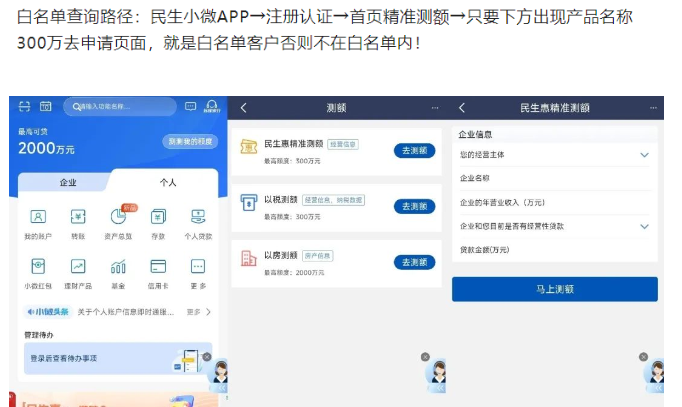The image size is (682, 407).
Task: Open the 基金 fund icon
Action: [118, 267]
